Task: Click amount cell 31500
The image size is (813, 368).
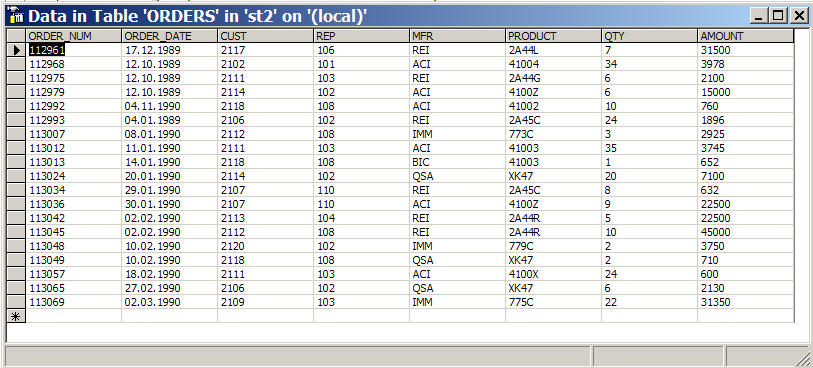Action: [x=746, y=50]
